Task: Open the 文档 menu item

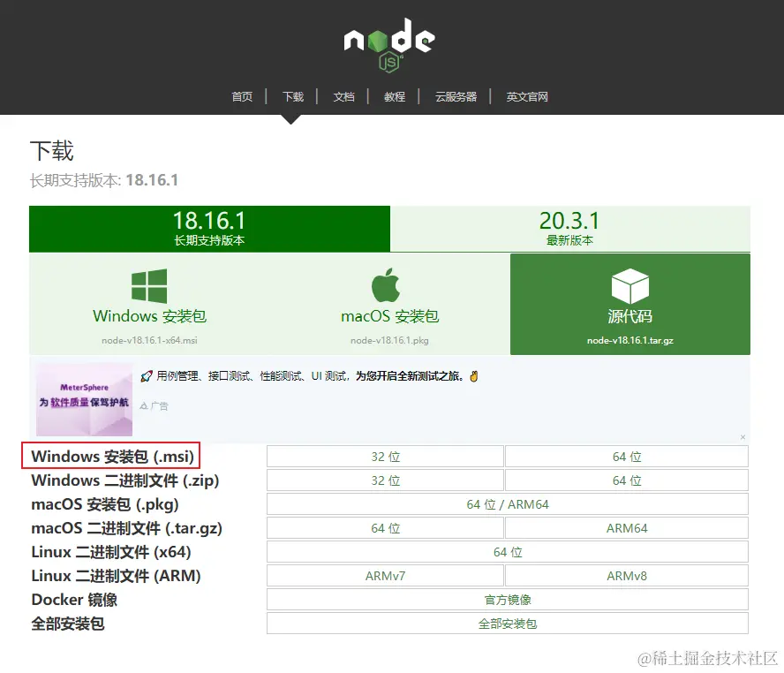Action: [x=343, y=97]
